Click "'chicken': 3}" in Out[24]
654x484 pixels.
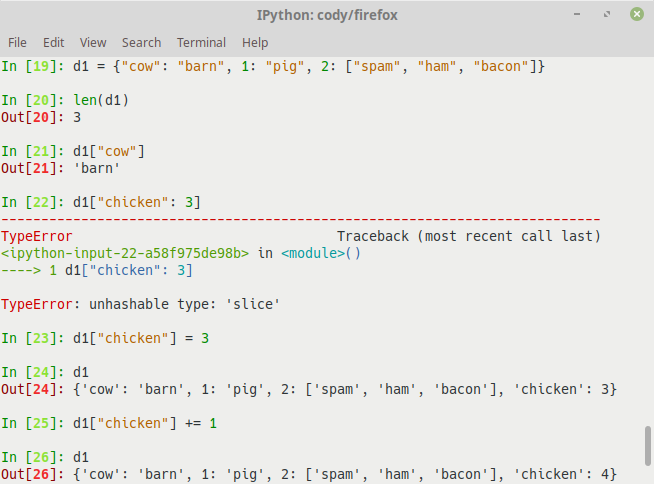pyautogui.click(x=565, y=389)
